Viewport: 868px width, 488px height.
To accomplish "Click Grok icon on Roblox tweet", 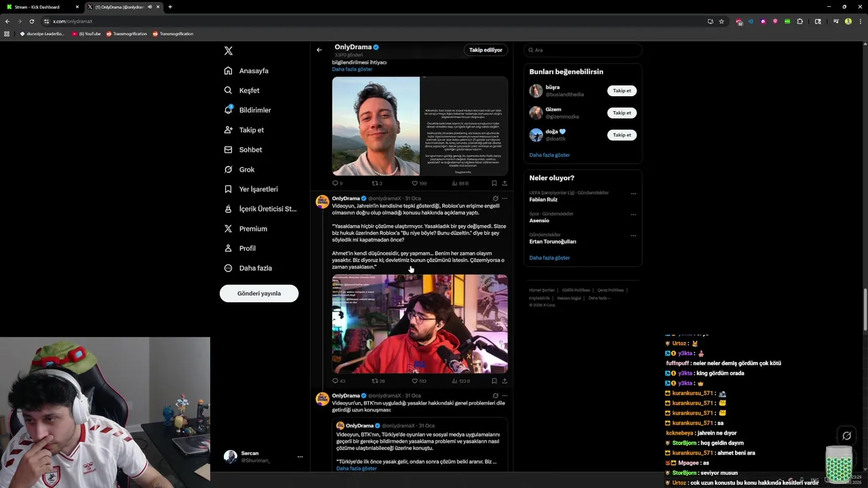I will tap(495, 199).
